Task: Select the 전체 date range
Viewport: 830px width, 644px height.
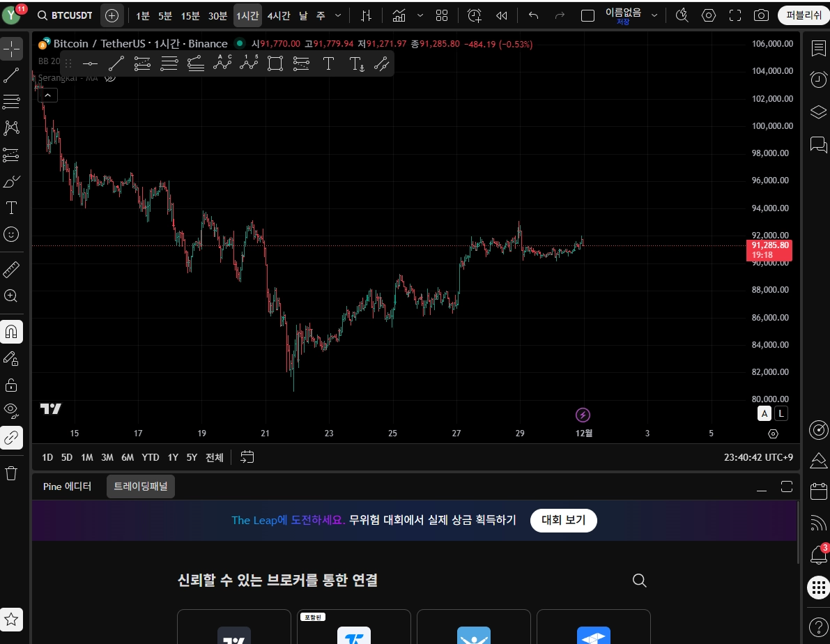Action: point(215,457)
